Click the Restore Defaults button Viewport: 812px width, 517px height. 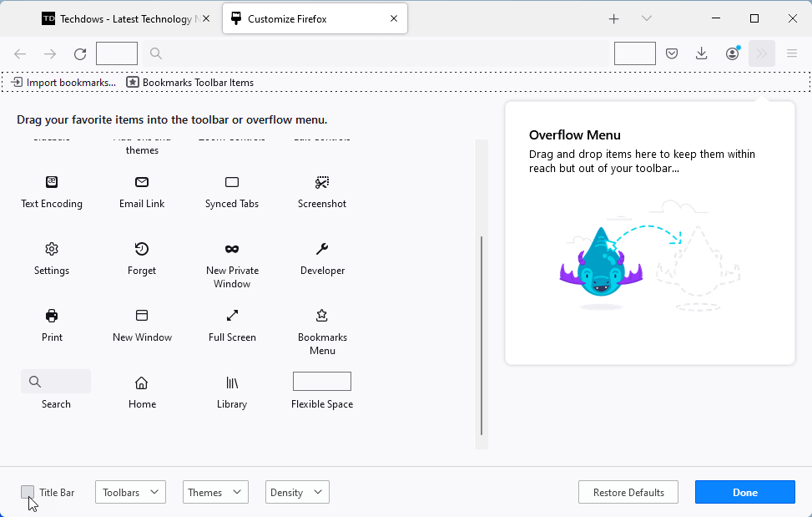[628, 492]
